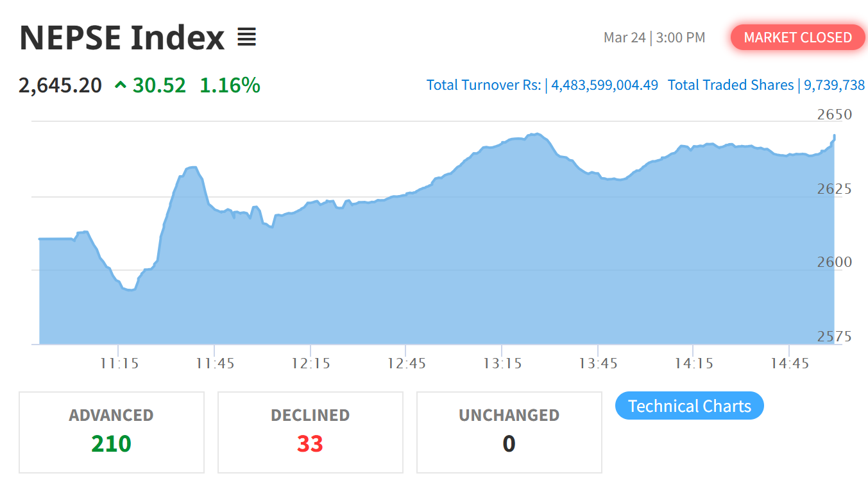Click the index value 2,645.20
Image resolution: width=868 pixels, height=478 pixels.
pyautogui.click(x=60, y=85)
